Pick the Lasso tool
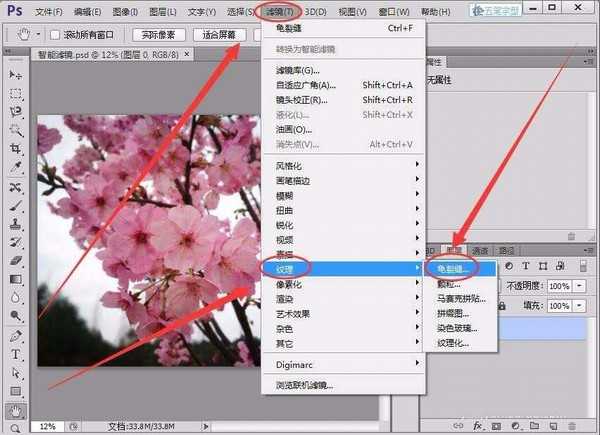This screenshot has height=435, width=600. click(x=16, y=112)
